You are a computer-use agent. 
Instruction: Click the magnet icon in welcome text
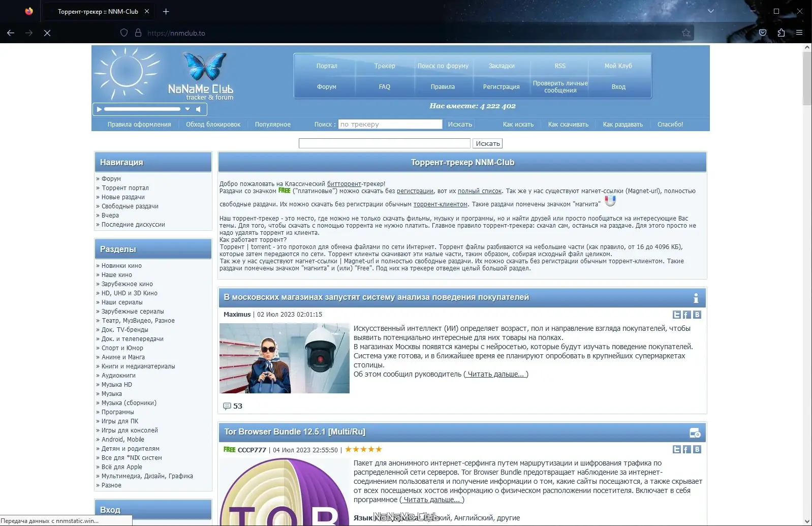610,201
